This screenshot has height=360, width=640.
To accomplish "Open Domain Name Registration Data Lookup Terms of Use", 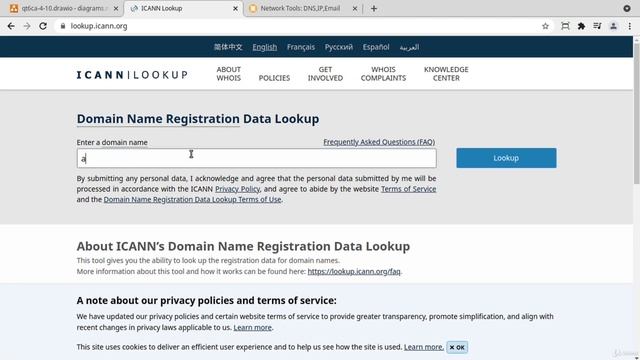I will click(192, 200).
